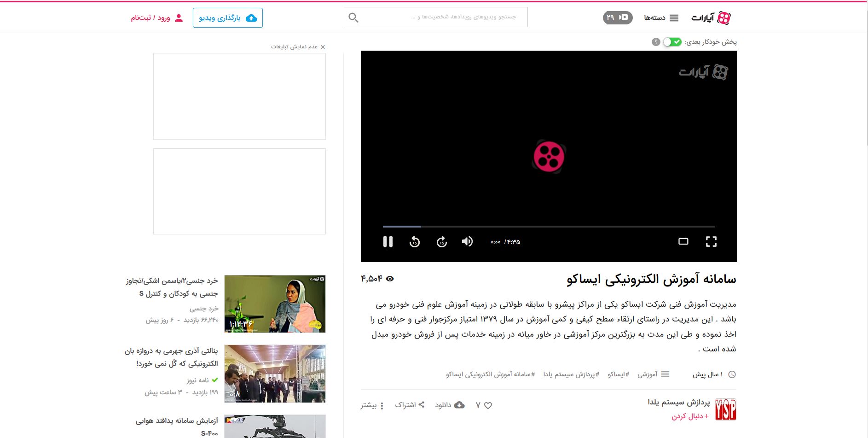Image resolution: width=868 pixels, height=438 pixels.
Task: Like the video with the heart icon
Action: [488, 405]
